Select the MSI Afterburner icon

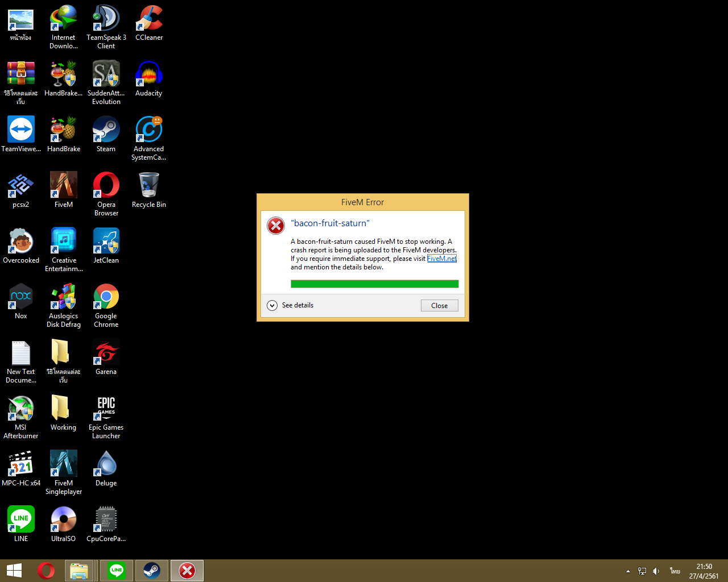(x=21, y=417)
